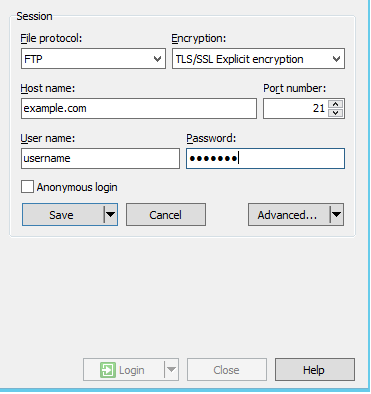Click the green Login arrow icon

108,370
